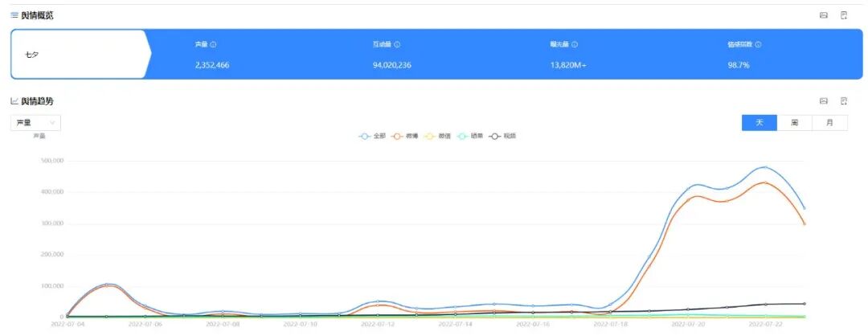The width and height of the screenshot is (868, 336).
Task: Click 互动量 value 94,020,236
Action: (392, 65)
